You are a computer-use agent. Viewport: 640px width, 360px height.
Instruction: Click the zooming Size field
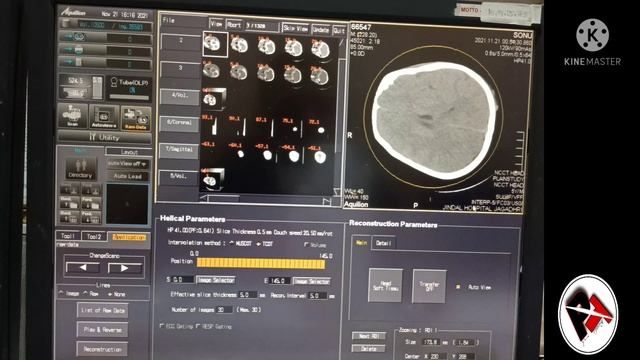tap(430, 342)
